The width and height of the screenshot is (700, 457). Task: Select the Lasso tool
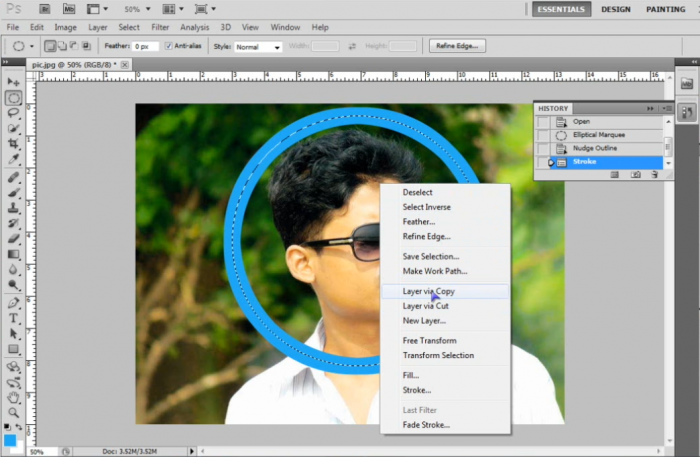click(14, 113)
